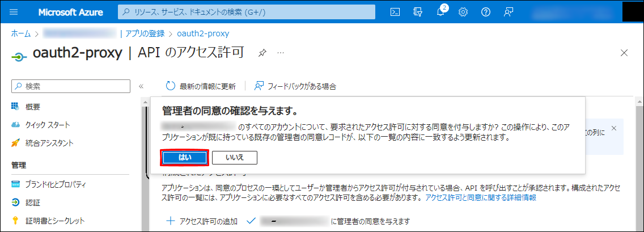644x232 pixels.
Task: Click フィードバックがある場合 in toolbar
Action: (295, 86)
